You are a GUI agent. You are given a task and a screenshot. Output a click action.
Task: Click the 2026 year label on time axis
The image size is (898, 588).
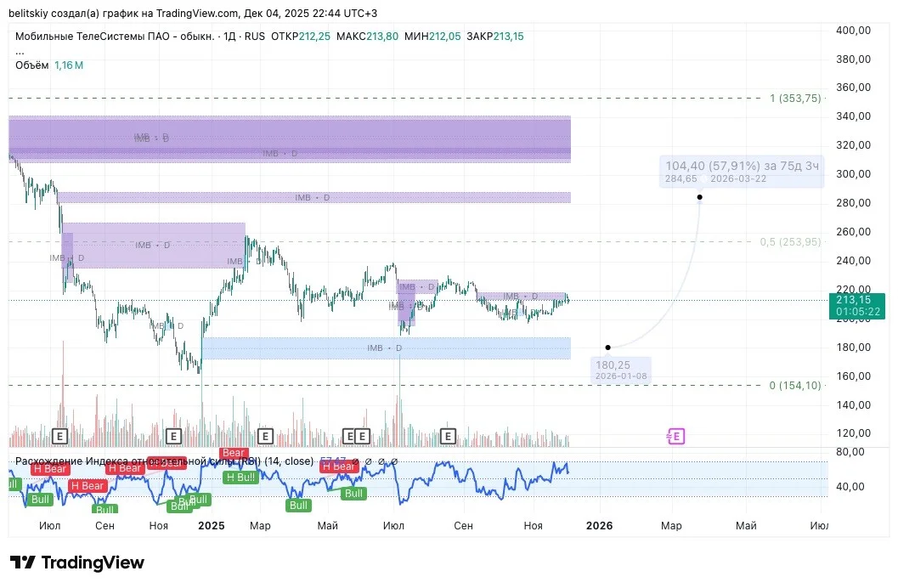(x=599, y=526)
